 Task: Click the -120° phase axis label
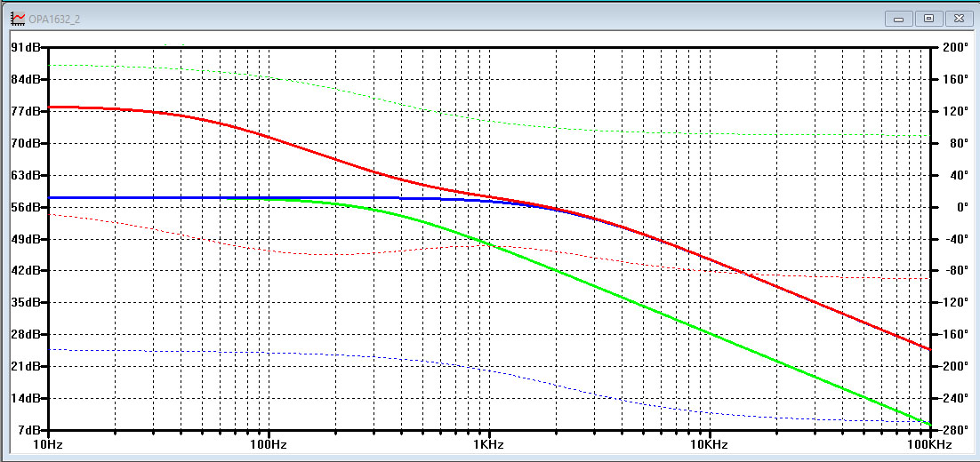(953, 302)
